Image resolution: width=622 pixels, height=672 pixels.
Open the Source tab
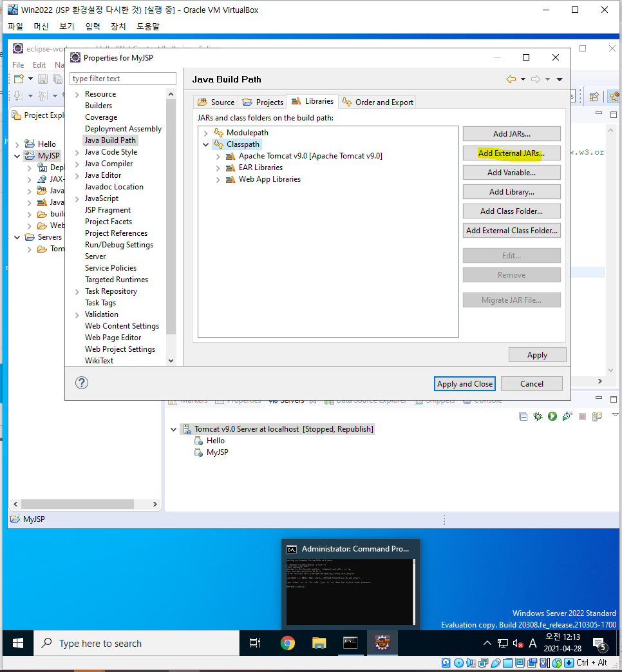(x=216, y=102)
